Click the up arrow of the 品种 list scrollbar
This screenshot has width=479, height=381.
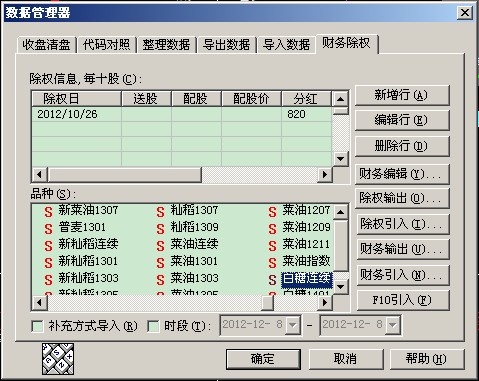pyautogui.click(x=341, y=212)
